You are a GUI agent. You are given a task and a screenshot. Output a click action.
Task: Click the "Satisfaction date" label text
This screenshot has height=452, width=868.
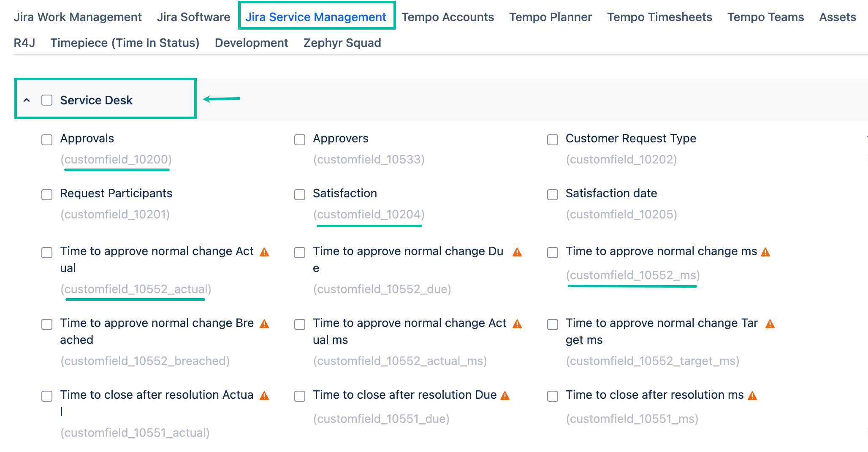611,193
